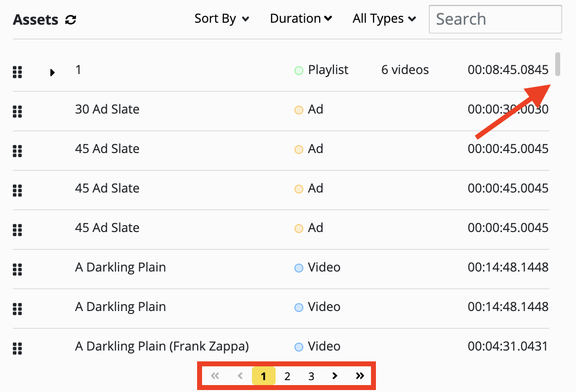576x392 pixels.
Task: Click drag handle for 30 Ad Slate
Action: point(17,112)
